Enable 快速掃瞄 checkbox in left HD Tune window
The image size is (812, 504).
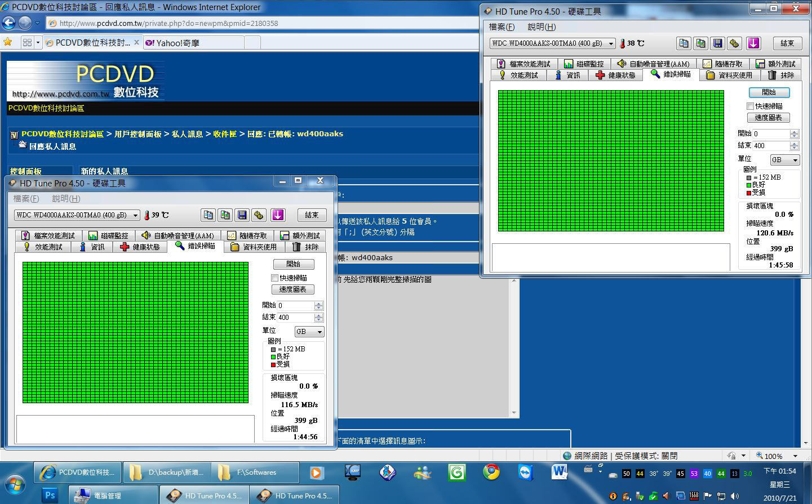[275, 278]
